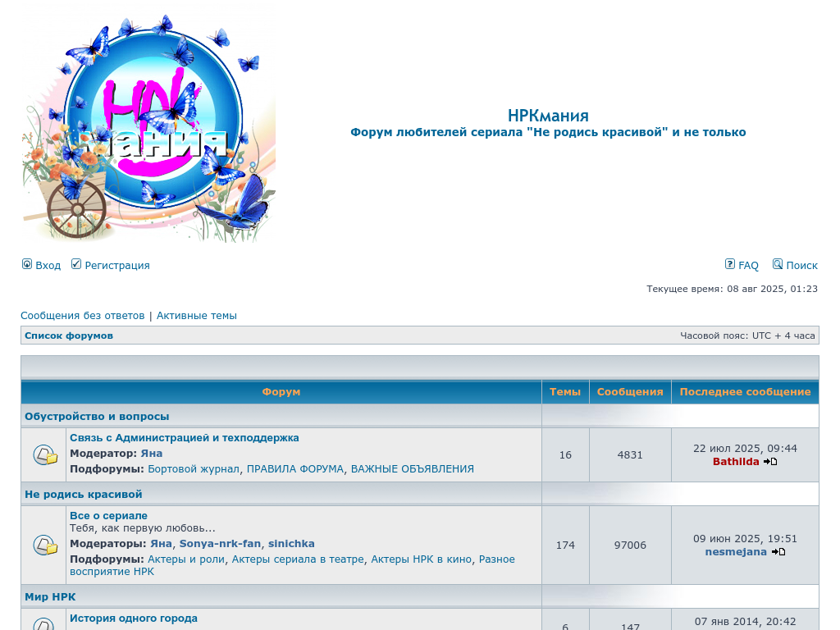
Task: Click the login icon beside Вход
Action: (x=27, y=264)
